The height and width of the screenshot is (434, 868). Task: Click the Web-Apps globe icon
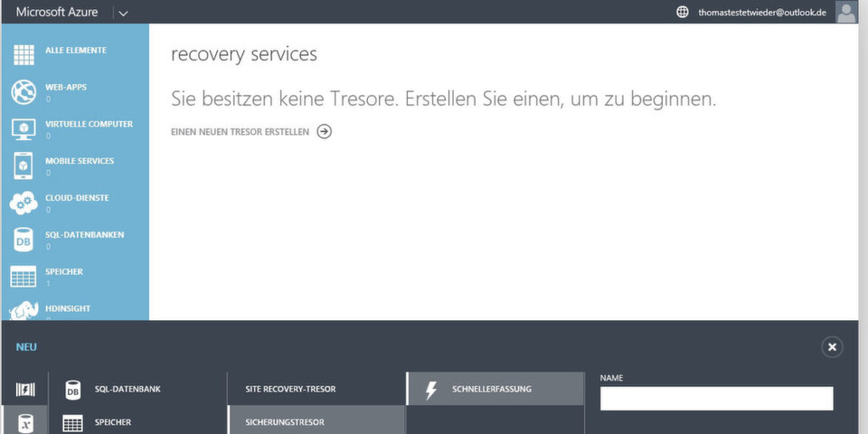tap(24, 92)
